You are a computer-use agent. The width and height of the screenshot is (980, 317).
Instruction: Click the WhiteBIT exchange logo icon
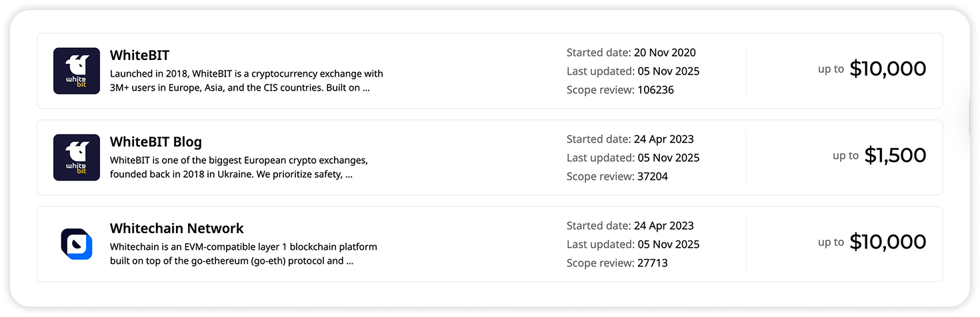[77, 71]
